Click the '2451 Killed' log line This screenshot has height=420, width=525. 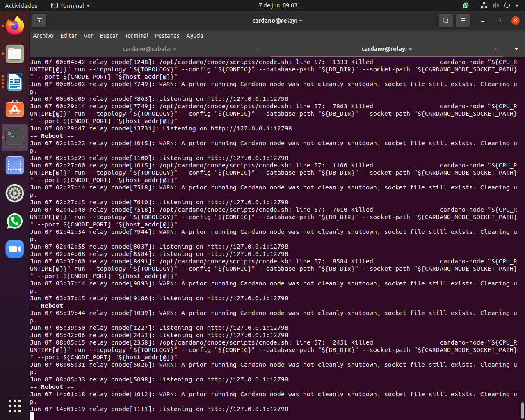pyautogui.click(x=274, y=350)
